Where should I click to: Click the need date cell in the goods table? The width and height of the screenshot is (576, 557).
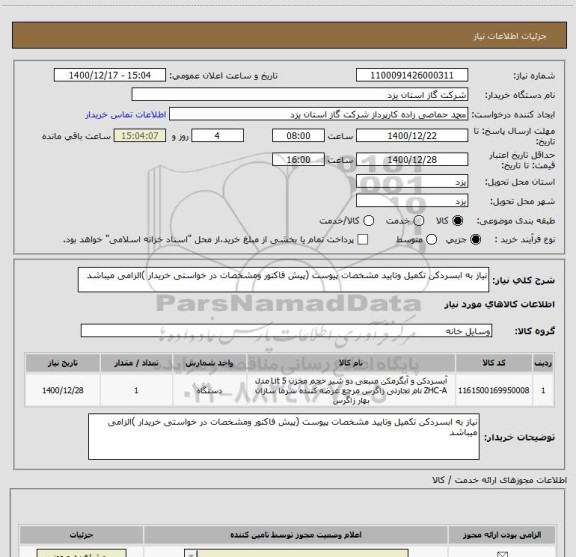pos(63,390)
